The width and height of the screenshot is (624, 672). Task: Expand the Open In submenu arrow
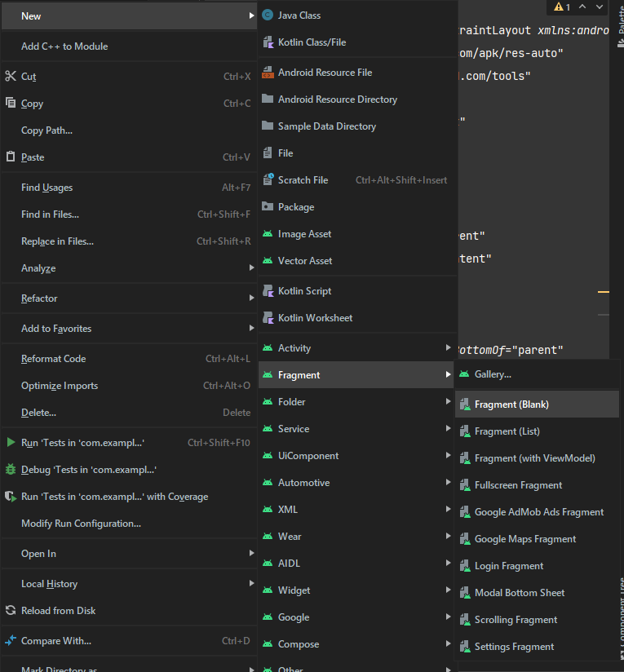tap(251, 553)
